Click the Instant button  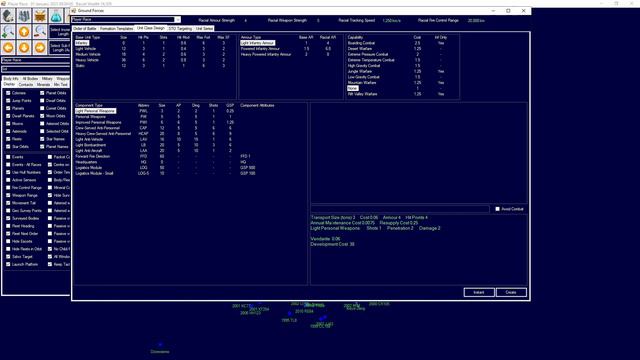(479, 292)
